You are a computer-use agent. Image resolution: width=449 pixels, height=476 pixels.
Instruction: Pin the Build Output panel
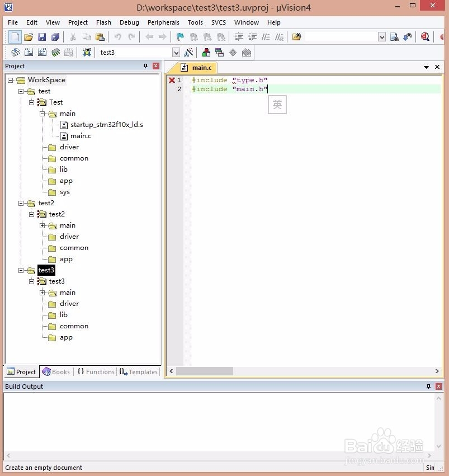tap(428, 386)
